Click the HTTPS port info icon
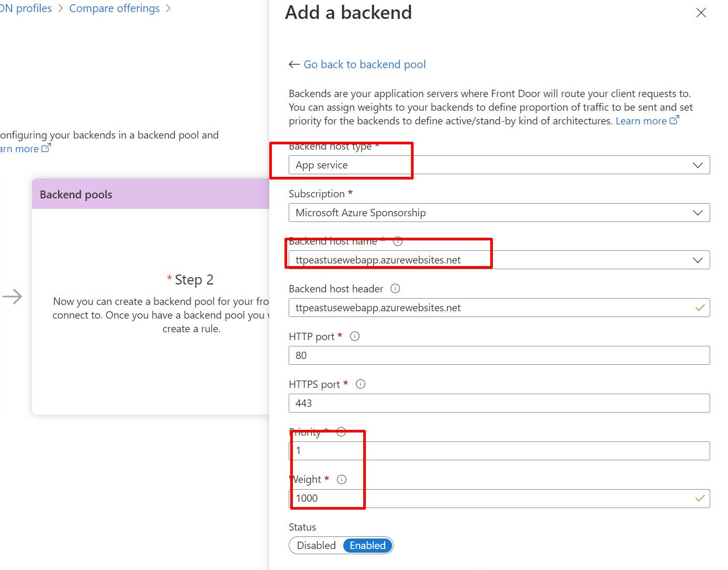Viewport: 728px width, 570px height. [x=361, y=384]
